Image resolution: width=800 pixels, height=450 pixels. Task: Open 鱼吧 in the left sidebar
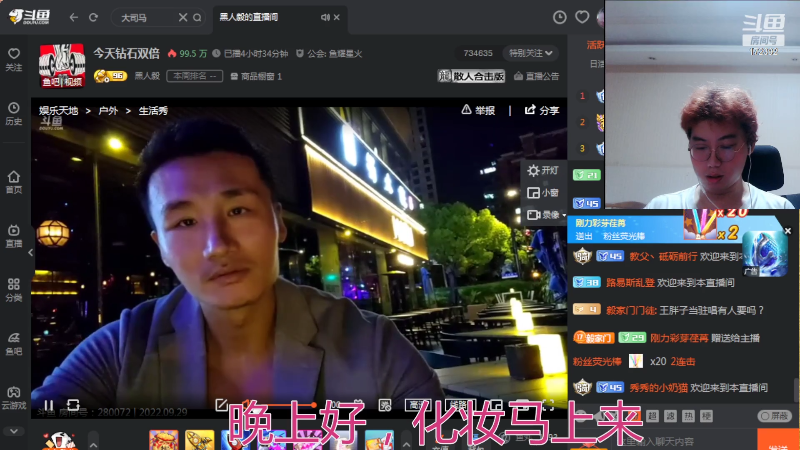point(14,344)
